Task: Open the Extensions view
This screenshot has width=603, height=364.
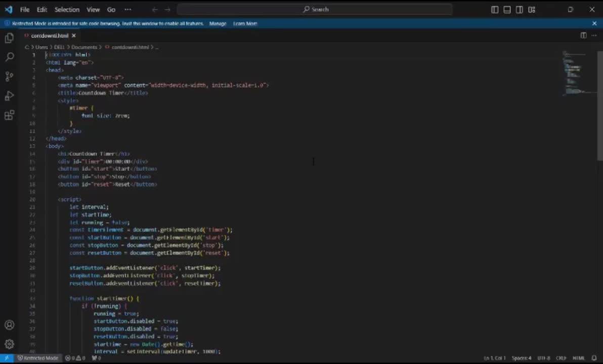Action: coord(9,116)
